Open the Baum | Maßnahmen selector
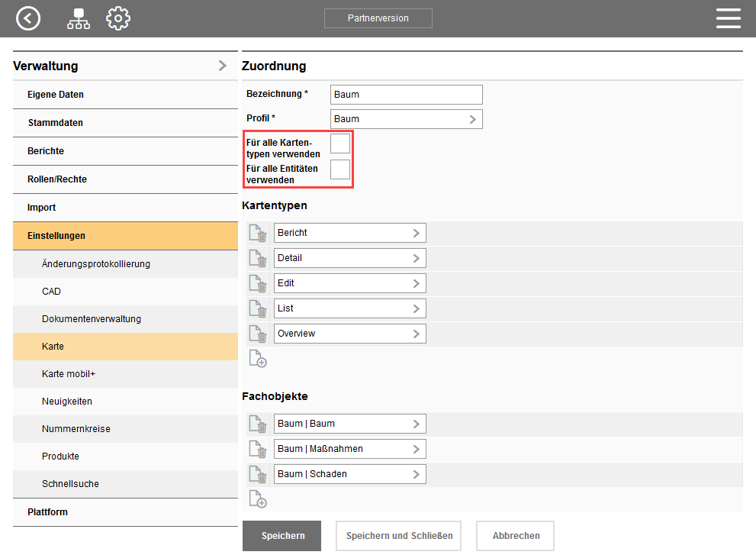 pos(350,449)
